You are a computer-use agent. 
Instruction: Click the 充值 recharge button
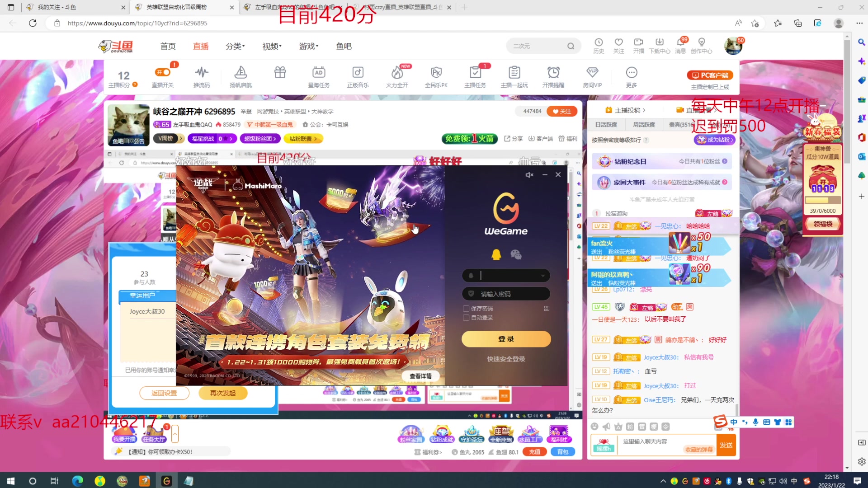click(534, 452)
